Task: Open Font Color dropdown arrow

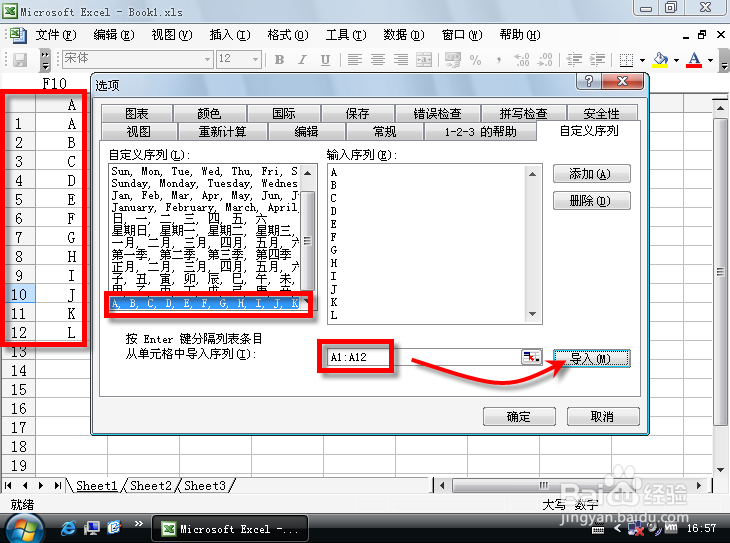Action: (710, 60)
